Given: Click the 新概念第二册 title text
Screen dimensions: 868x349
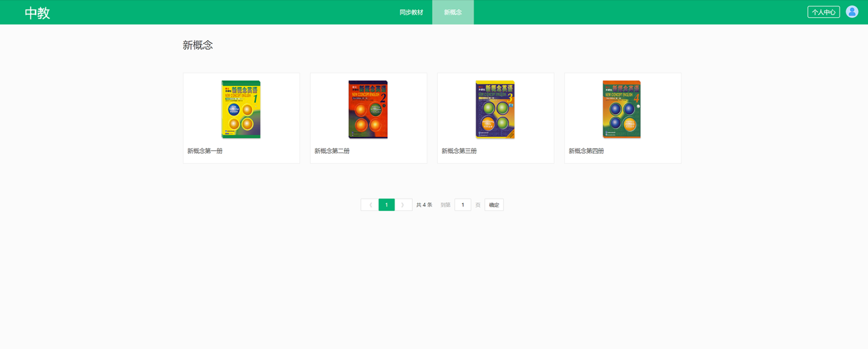Looking at the screenshot, I should (x=332, y=151).
